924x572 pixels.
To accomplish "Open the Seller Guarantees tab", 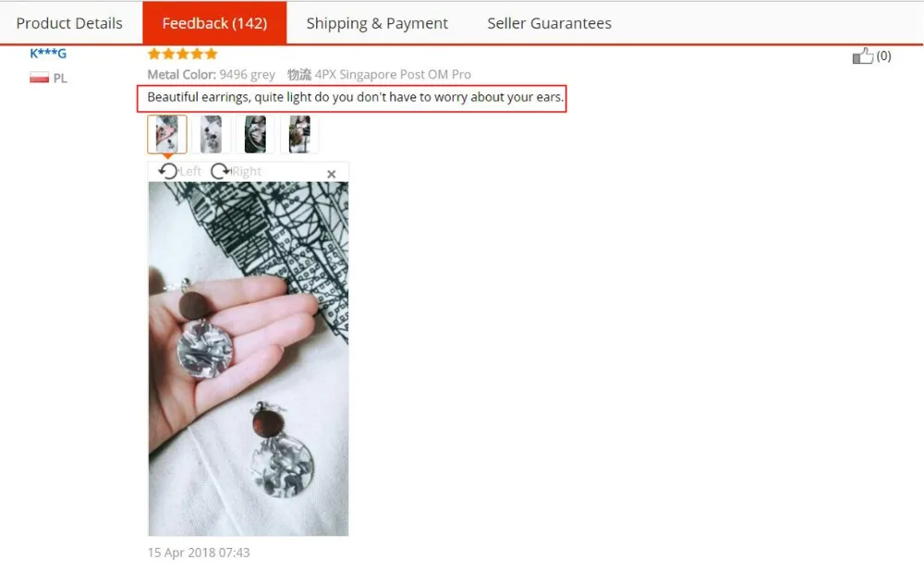I will tap(549, 23).
